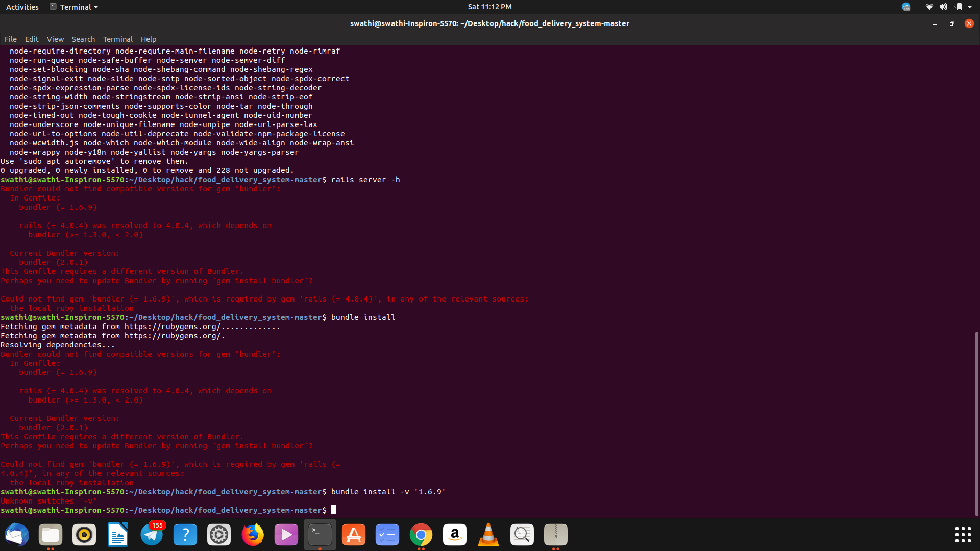The image size is (980, 551).
Task: Click the terminal cursor at last prompt
Action: click(x=333, y=510)
